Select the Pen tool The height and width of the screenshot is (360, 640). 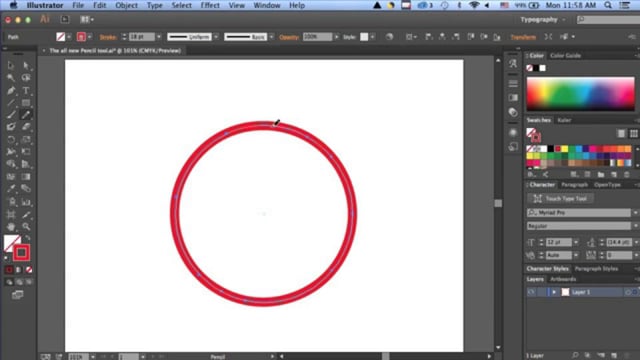coord(11,90)
